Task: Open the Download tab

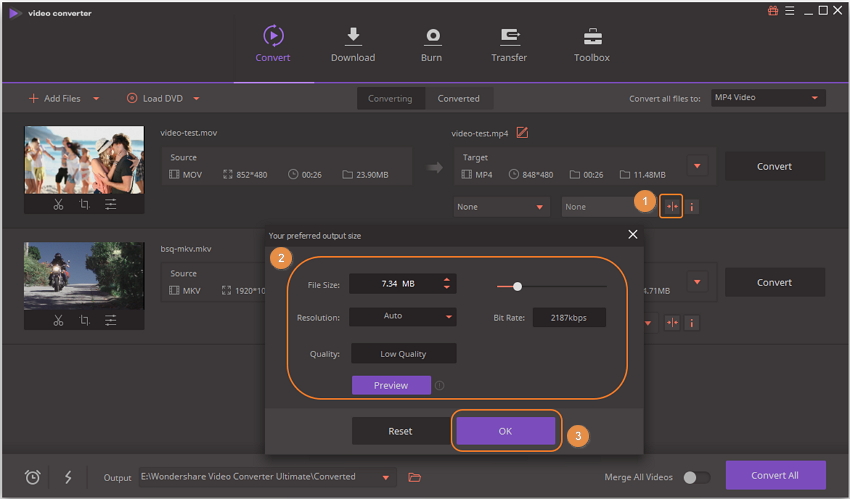Action: pyautogui.click(x=353, y=44)
